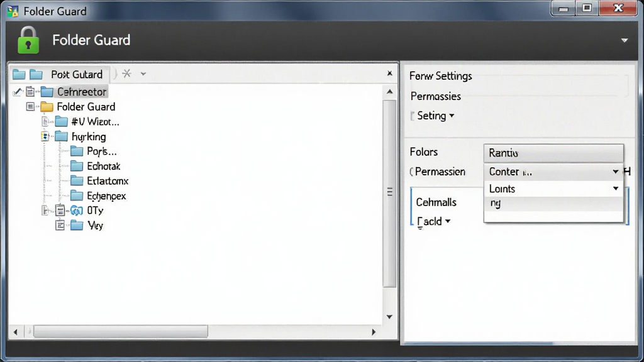Click the yellow Folder Guard folder icon
The height and width of the screenshot is (362, 644).
[47, 107]
